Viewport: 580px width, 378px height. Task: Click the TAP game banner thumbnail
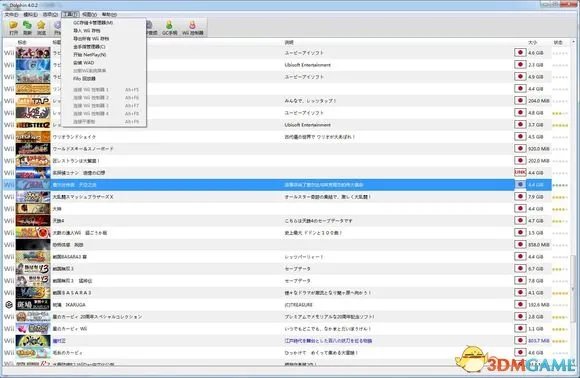pyautogui.click(x=33, y=101)
